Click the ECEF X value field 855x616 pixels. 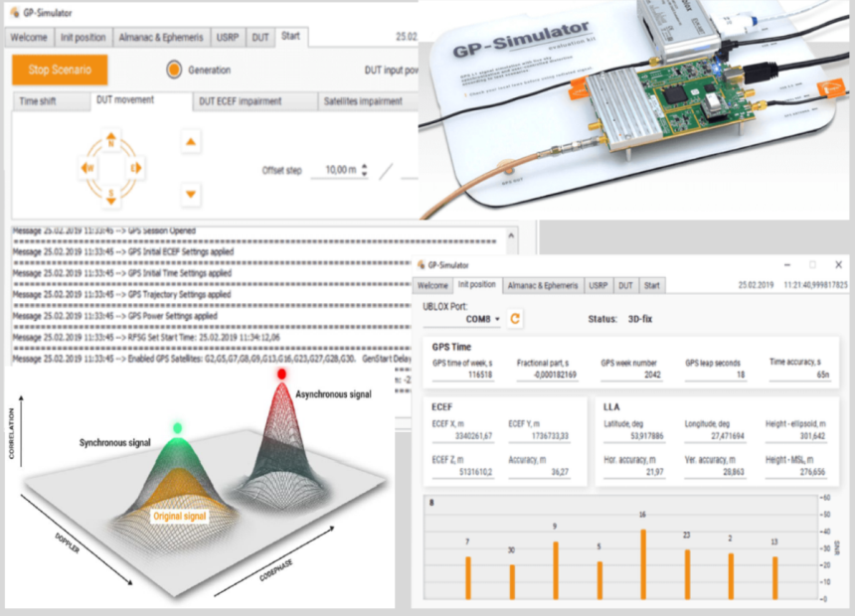[463, 436]
